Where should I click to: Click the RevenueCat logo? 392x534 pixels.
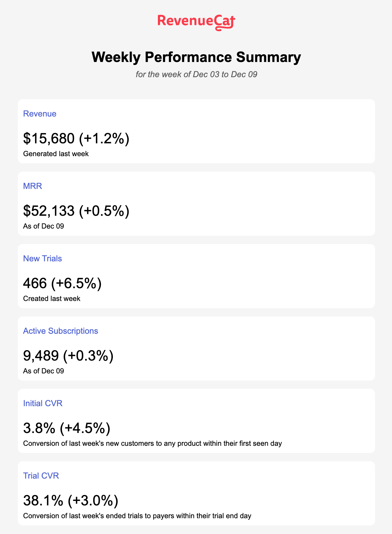click(x=196, y=22)
